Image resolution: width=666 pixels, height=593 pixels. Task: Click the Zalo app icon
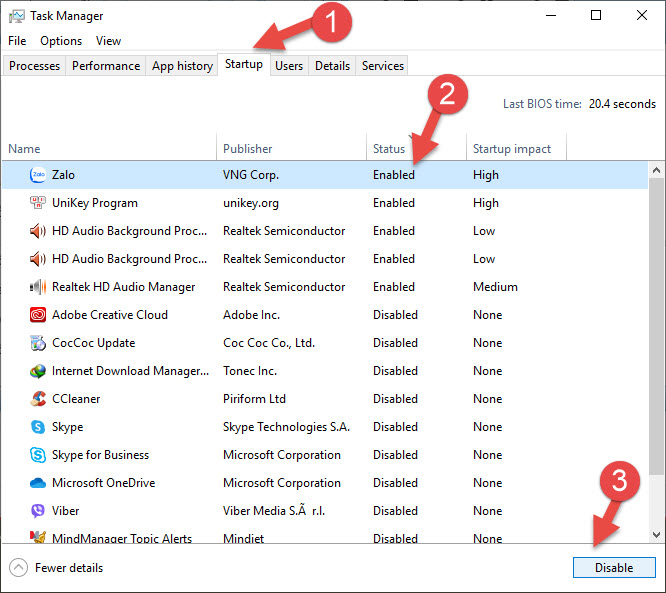pos(38,175)
